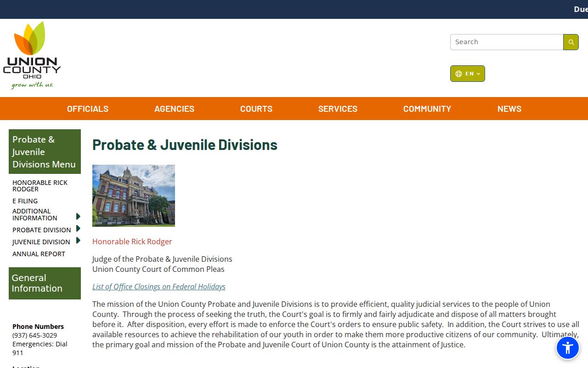Open the Services menu
This screenshot has width=588, height=368.
click(338, 109)
